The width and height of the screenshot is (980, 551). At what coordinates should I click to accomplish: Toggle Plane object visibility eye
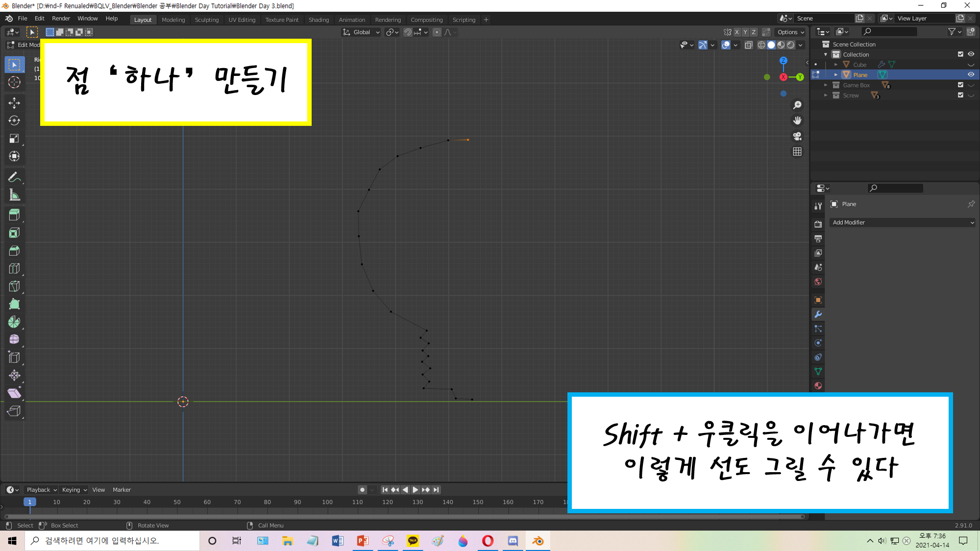(x=971, y=74)
